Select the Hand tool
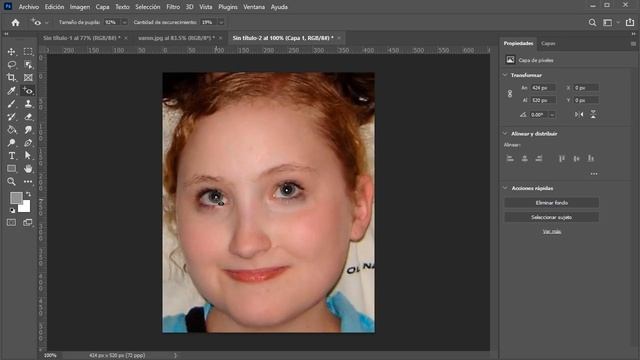The height and width of the screenshot is (360, 640). (x=28, y=169)
